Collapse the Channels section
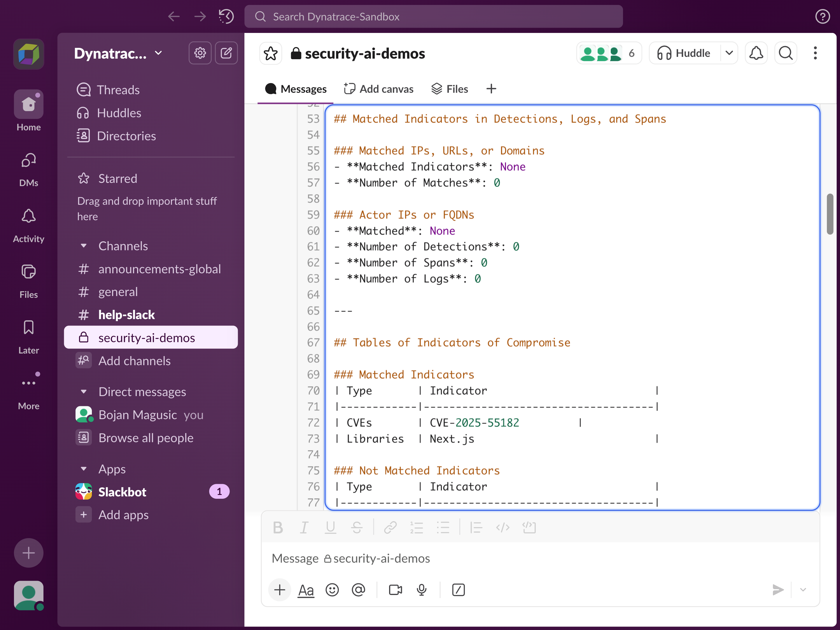The height and width of the screenshot is (630, 840). (84, 246)
